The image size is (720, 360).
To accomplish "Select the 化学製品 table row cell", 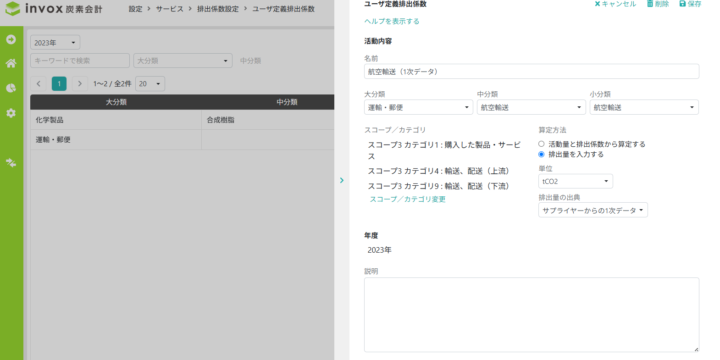I will [x=116, y=120].
